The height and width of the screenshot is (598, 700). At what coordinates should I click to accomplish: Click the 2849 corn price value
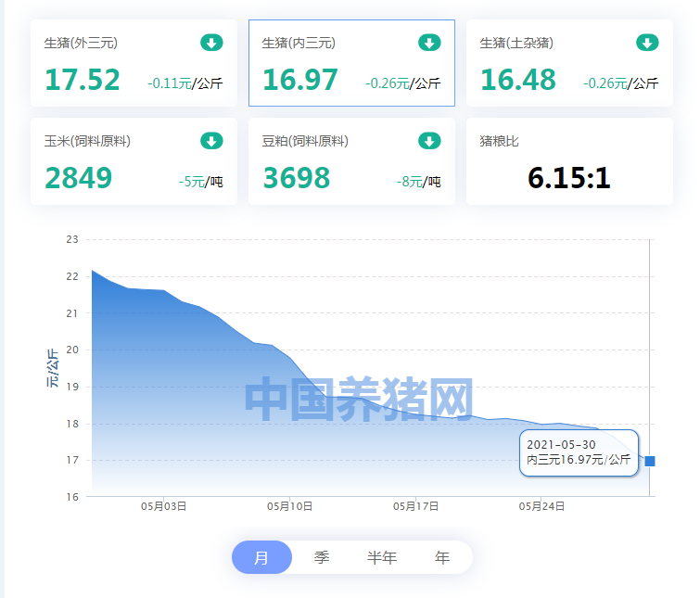pos(79,178)
